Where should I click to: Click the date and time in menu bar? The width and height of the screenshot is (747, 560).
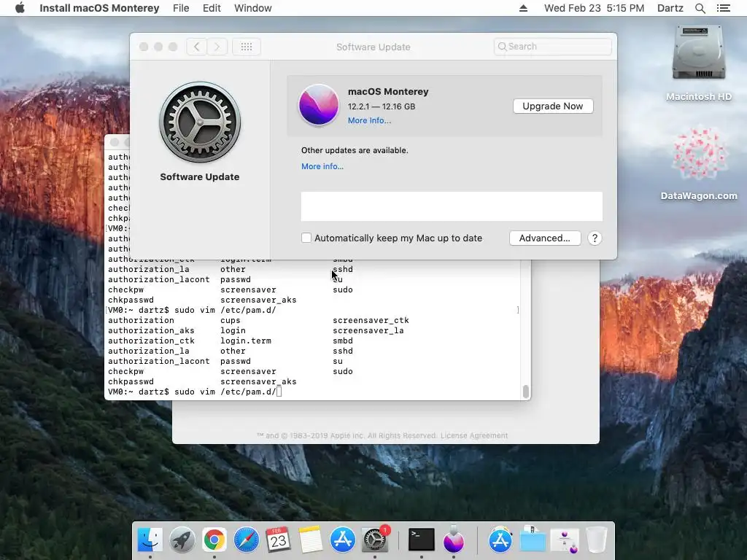(594, 8)
